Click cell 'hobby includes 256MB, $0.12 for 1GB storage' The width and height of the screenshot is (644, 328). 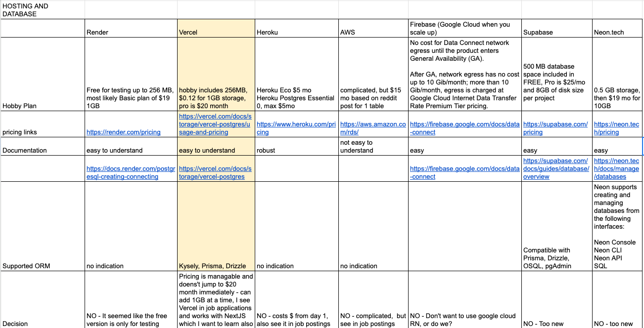[216, 74]
